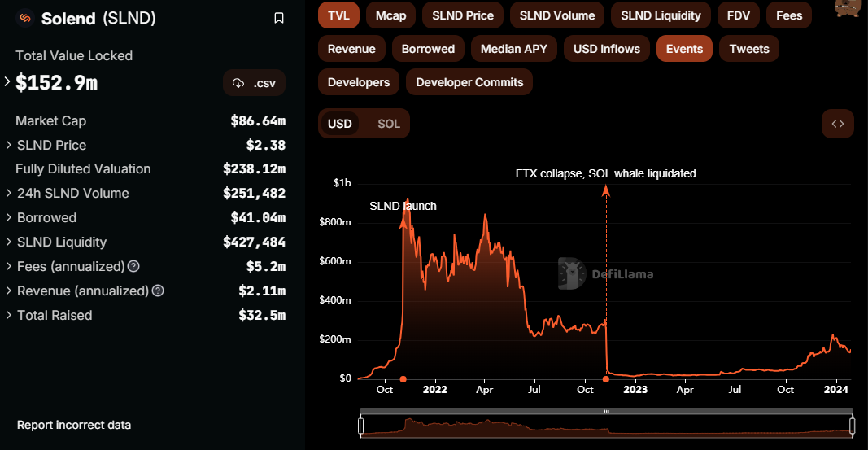Toggle the SLND Liquidity chart series
This screenshot has height=450, width=868.
[x=661, y=15]
